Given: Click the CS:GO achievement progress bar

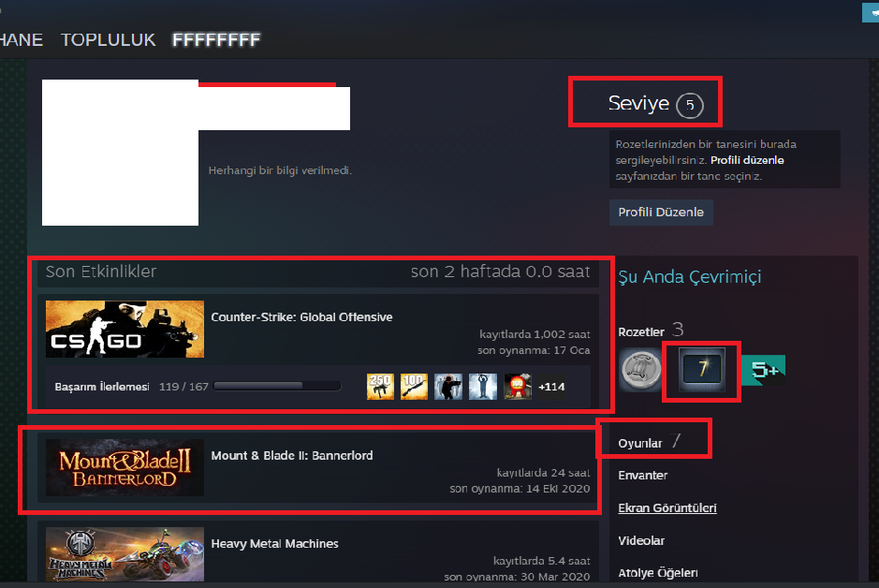Looking at the screenshot, I should pyautogui.click(x=277, y=386).
